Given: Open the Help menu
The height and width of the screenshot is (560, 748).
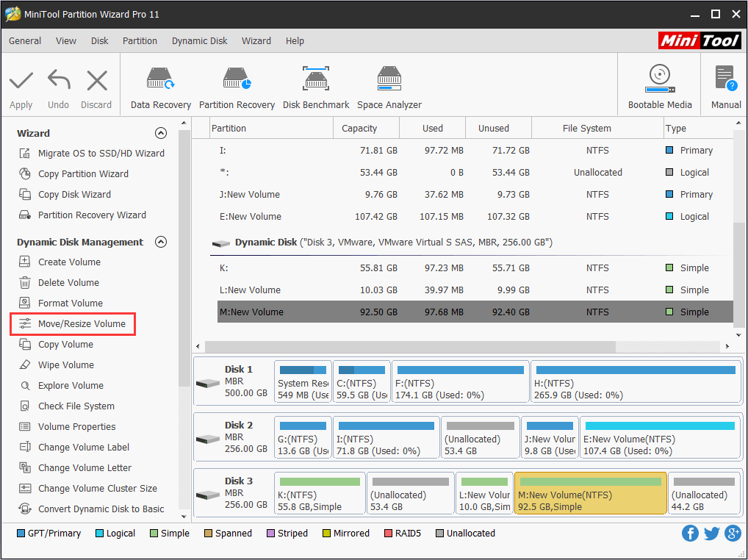Looking at the screenshot, I should [x=295, y=41].
